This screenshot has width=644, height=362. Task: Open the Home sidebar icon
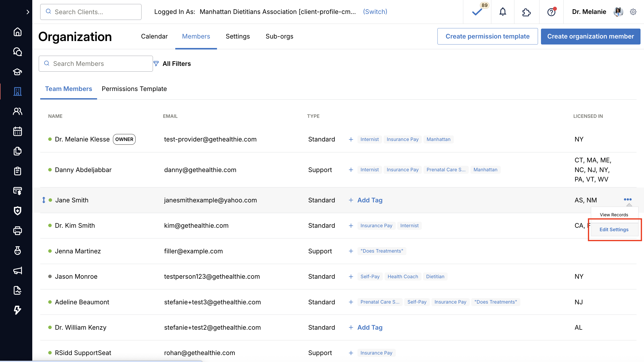[x=17, y=32]
